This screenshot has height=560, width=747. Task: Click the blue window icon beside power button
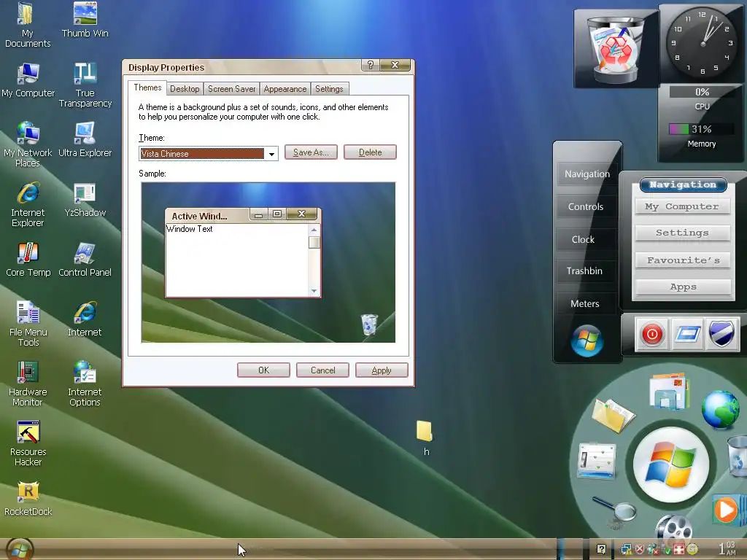[687, 334]
